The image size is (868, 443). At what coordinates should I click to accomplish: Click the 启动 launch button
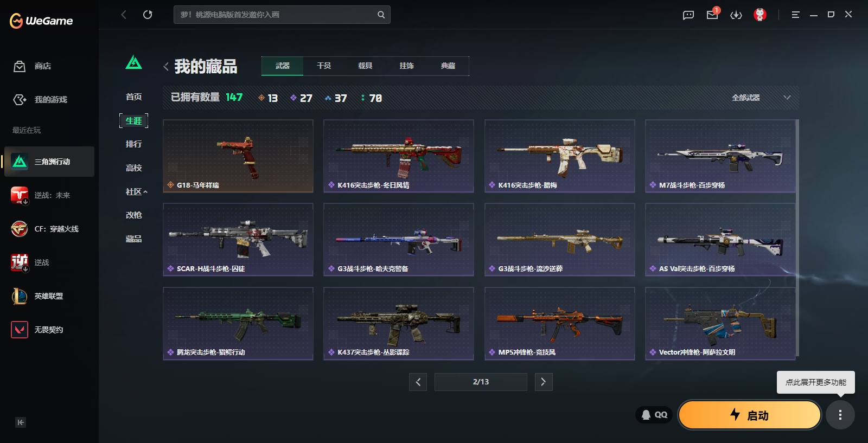coord(750,415)
